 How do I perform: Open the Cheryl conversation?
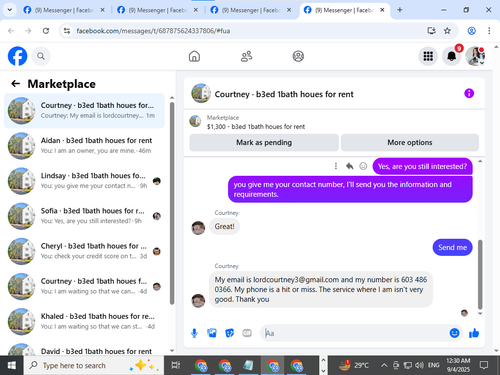point(84,251)
